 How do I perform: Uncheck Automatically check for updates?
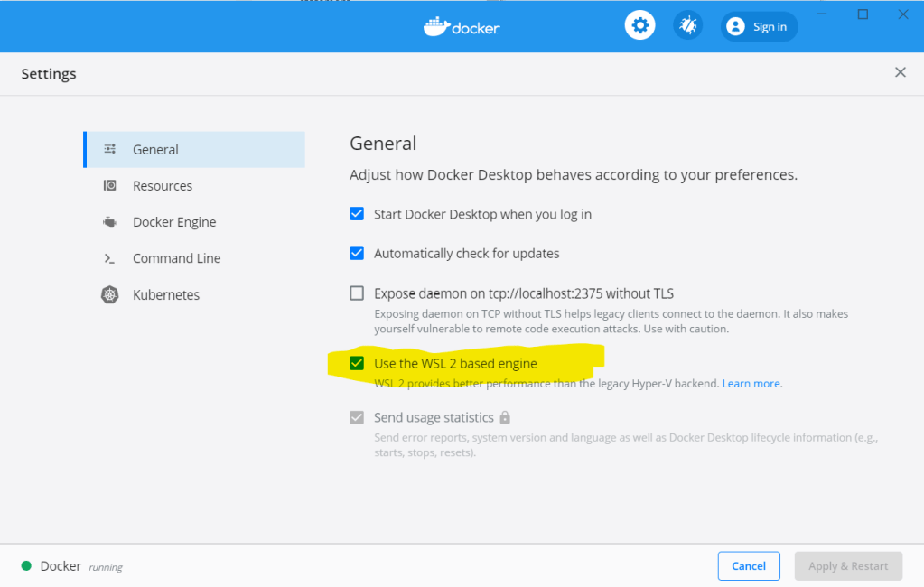pyautogui.click(x=357, y=253)
